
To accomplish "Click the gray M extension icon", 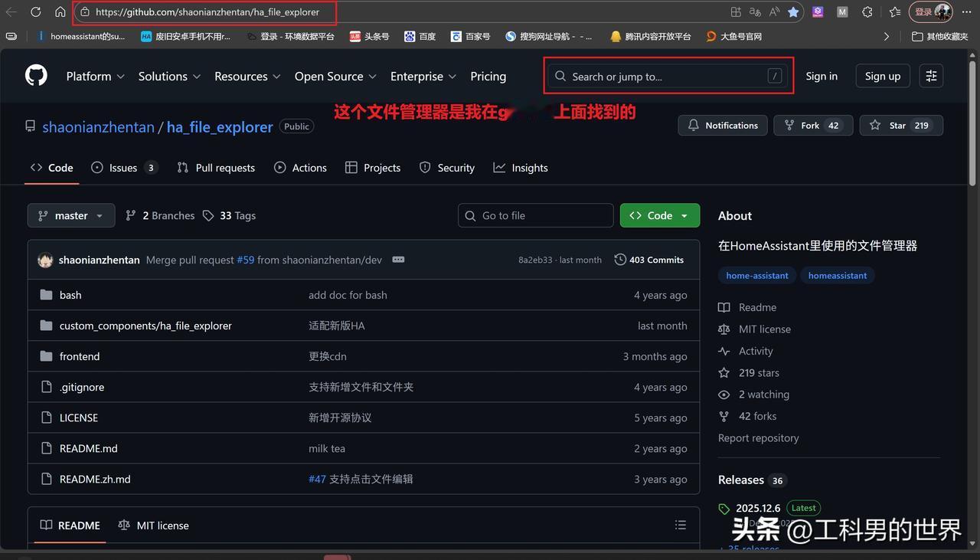I will (842, 12).
